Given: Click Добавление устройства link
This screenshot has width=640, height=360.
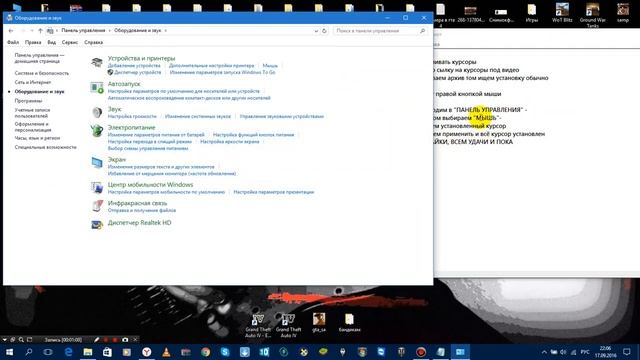Looking at the screenshot, I should (x=134, y=66).
